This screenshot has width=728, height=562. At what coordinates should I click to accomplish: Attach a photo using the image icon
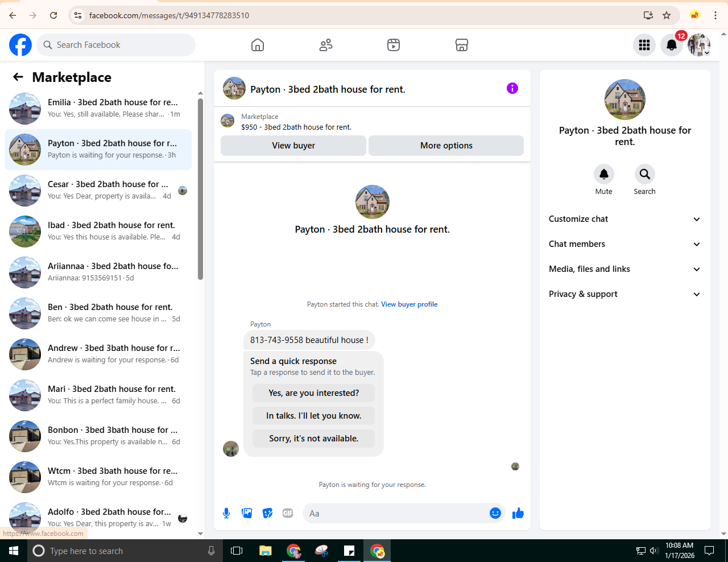pyautogui.click(x=247, y=513)
